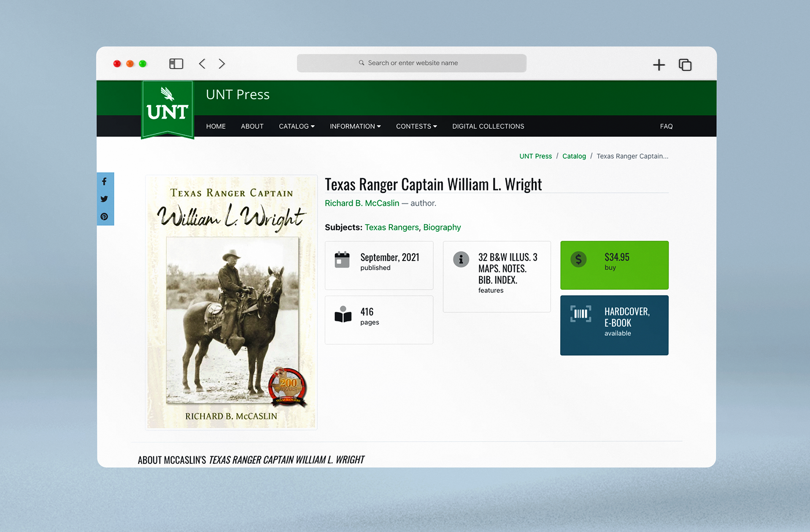
Task: Click the UNT Press site title
Action: click(238, 95)
